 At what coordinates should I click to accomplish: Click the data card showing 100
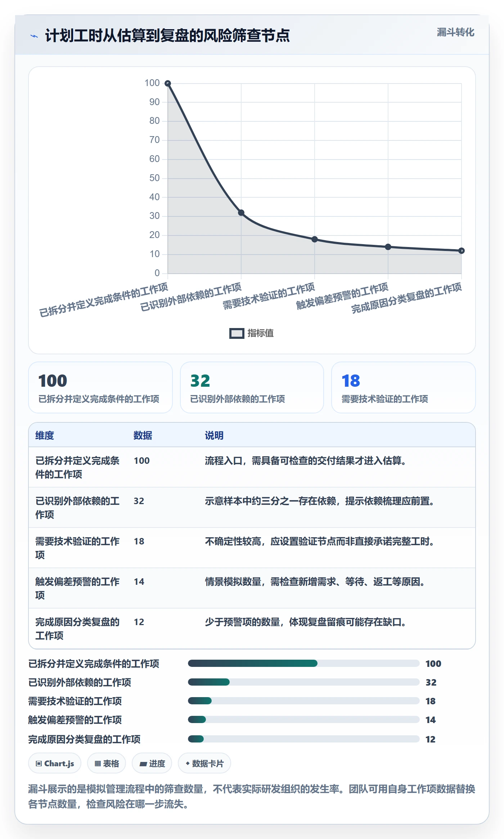pyautogui.click(x=100, y=387)
